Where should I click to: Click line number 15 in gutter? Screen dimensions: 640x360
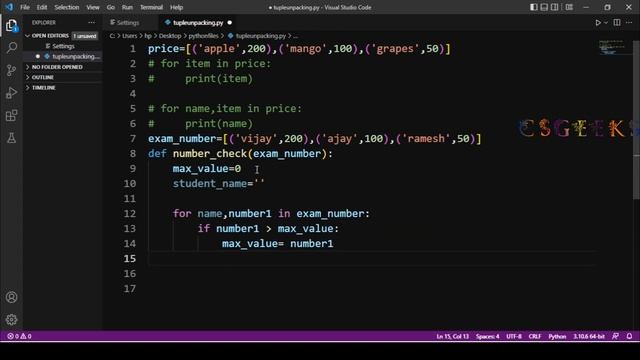point(130,258)
